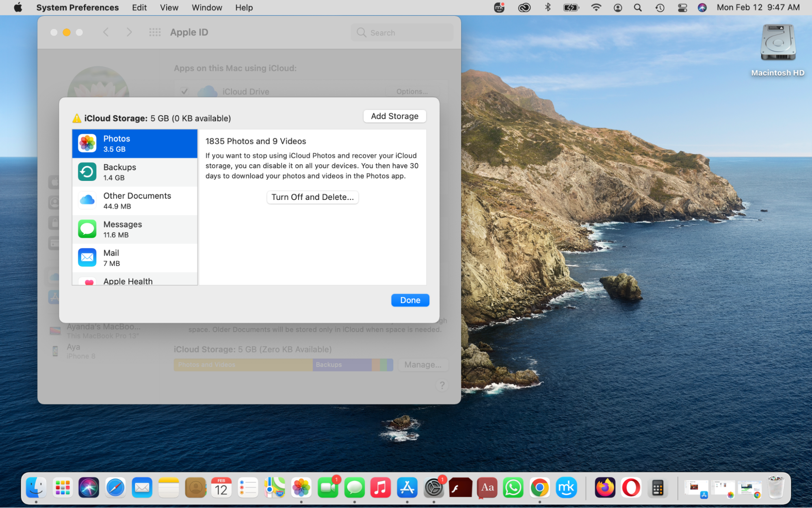Click Creative Cloud menu bar icon
The height and width of the screenshot is (508, 812).
click(524, 7)
